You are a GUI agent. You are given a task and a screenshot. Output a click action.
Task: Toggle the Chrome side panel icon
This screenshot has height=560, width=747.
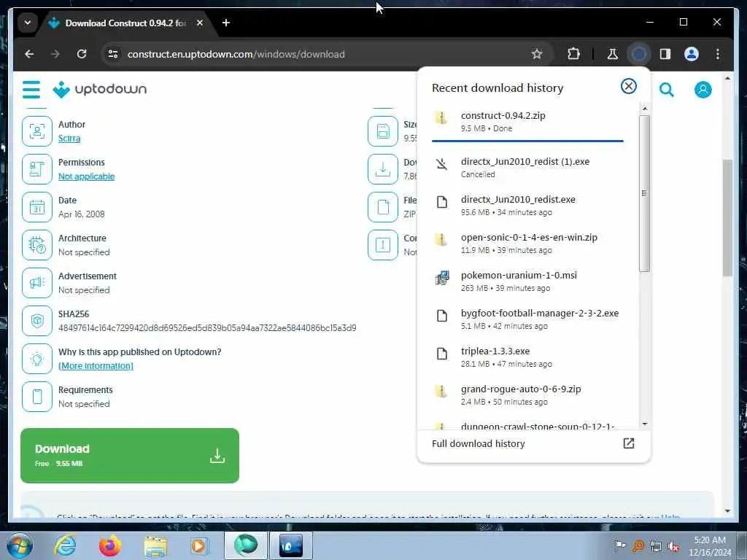(665, 54)
